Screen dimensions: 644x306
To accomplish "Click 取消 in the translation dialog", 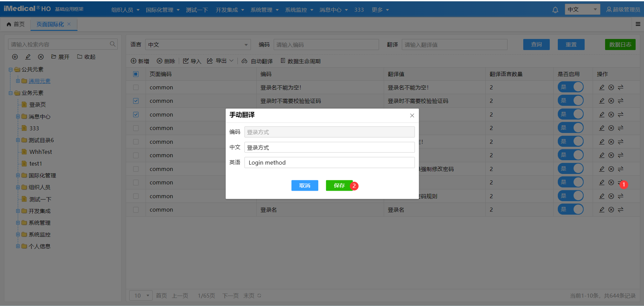I will (x=305, y=185).
